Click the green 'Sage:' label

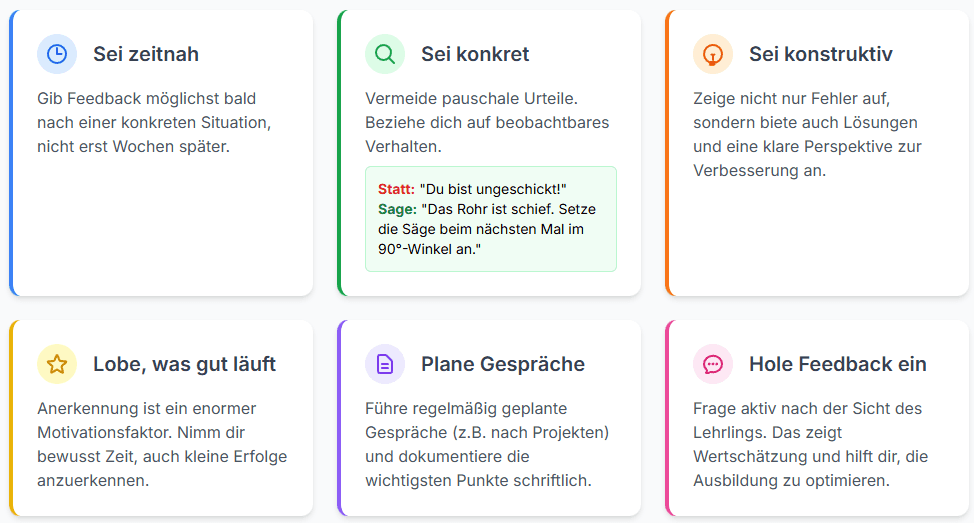[396, 209]
